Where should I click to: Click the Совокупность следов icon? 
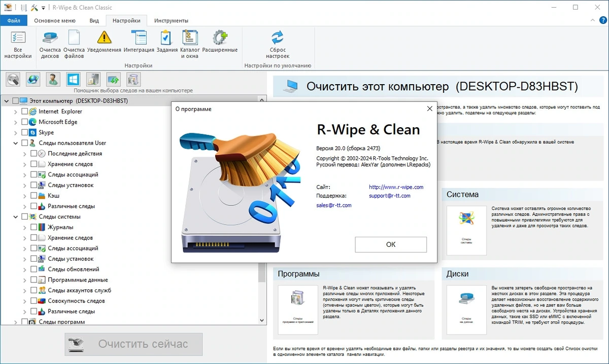pos(43,301)
